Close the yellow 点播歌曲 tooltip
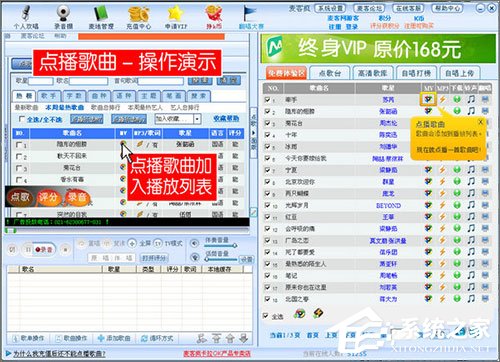This screenshot has width=500, height=362. (x=480, y=122)
